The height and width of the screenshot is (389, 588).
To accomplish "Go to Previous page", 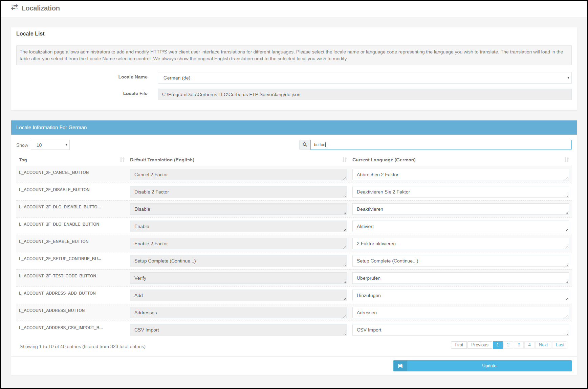I will [480, 345].
